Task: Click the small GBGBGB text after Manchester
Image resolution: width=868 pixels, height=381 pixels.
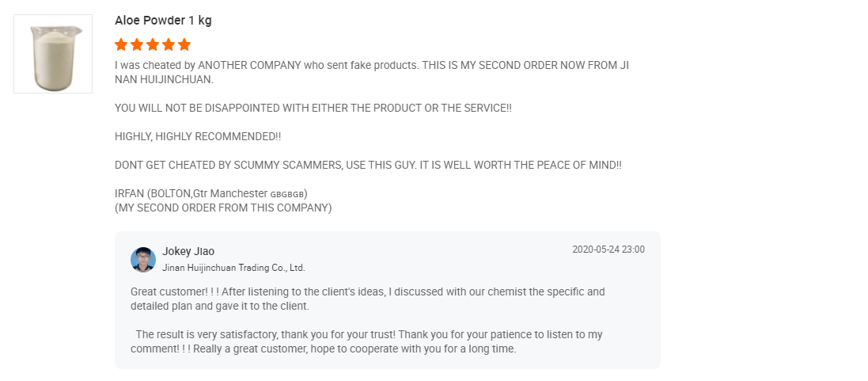Action: tap(286, 194)
